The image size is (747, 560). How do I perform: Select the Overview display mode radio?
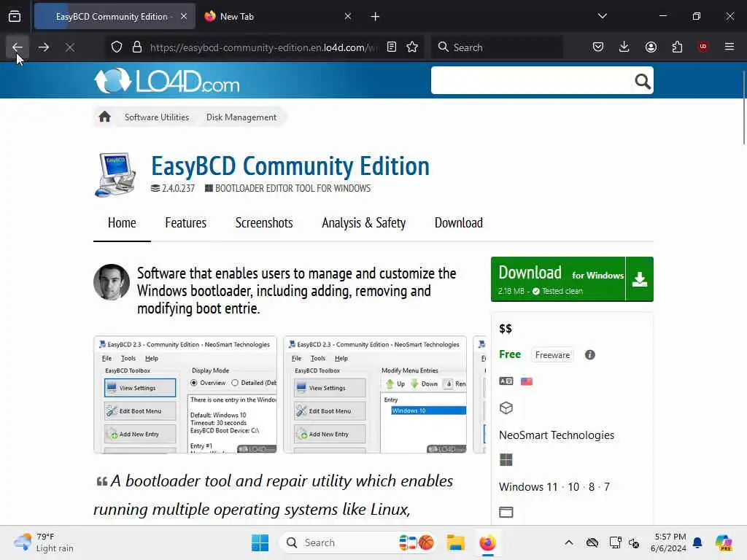pyautogui.click(x=194, y=383)
